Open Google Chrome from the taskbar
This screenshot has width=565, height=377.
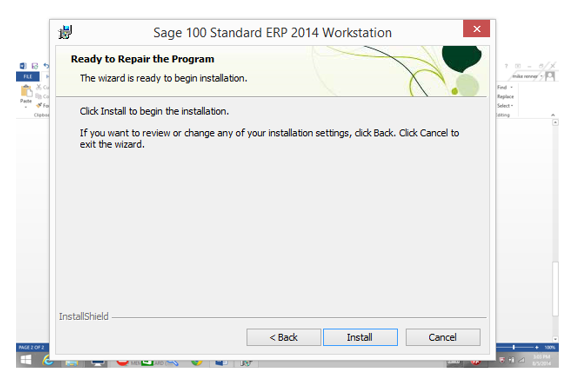[196, 362]
